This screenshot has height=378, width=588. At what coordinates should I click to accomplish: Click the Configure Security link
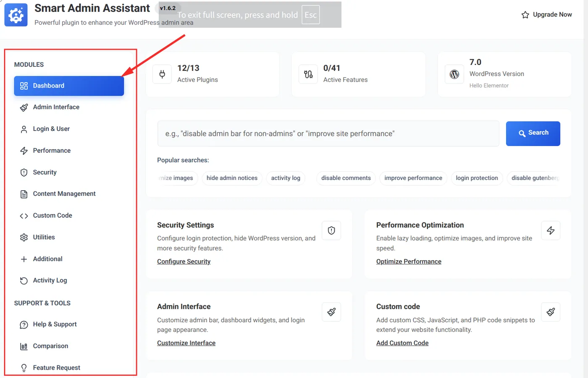click(x=184, y=261)
